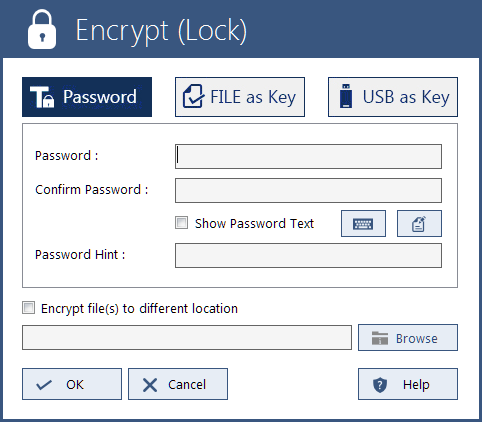Open the virtual keyboard button
The height and width of the screenshot is (422, 482).
pos(363,223)
